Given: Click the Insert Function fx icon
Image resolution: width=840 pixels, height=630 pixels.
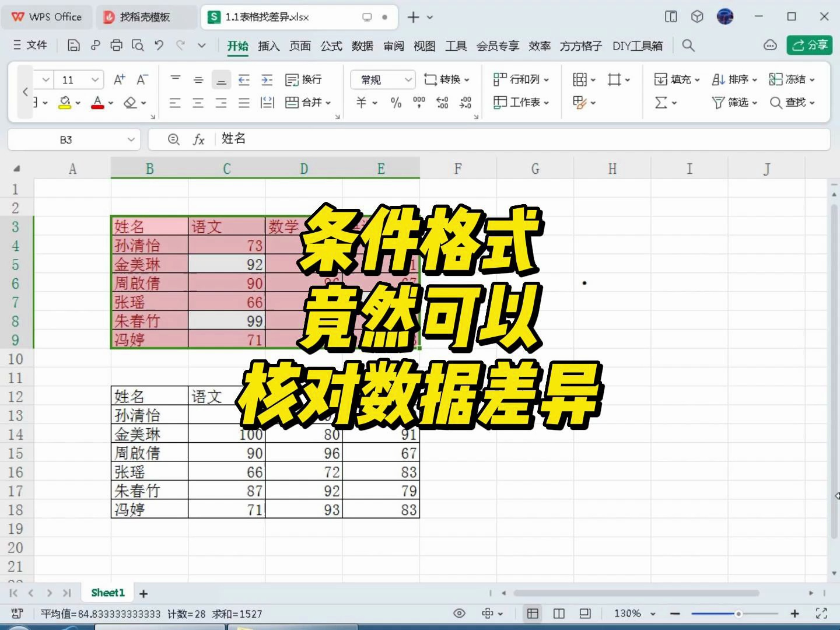Looking at the screenshot, I should tap(199, 139).
